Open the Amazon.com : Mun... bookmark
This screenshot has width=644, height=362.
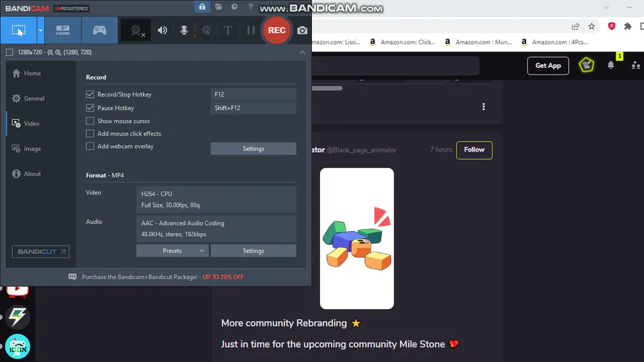point(478,42)
